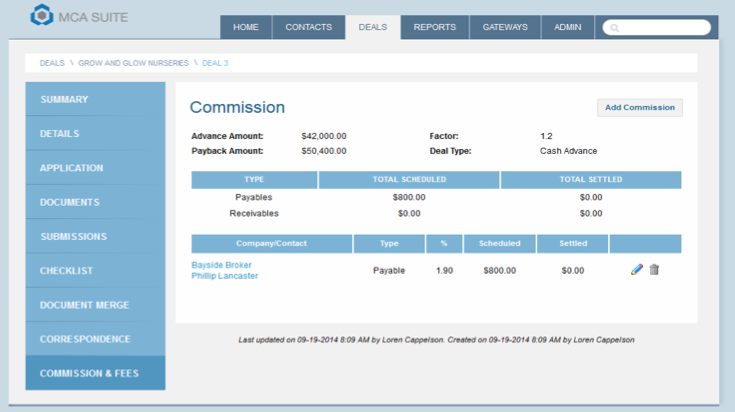The height and width of the screenshot is (412, 735).
Task: Click the Payback Amount value $50,400.00
Action: (324, 151)
